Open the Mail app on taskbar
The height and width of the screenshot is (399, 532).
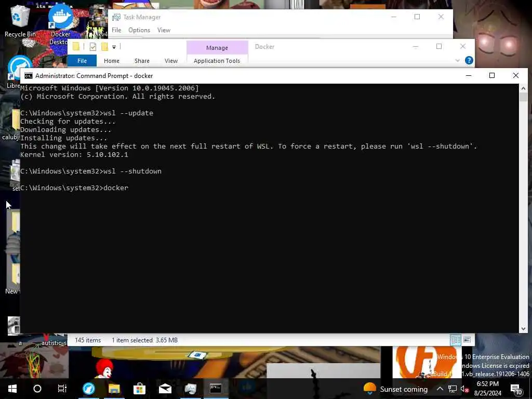coord(165,389)
